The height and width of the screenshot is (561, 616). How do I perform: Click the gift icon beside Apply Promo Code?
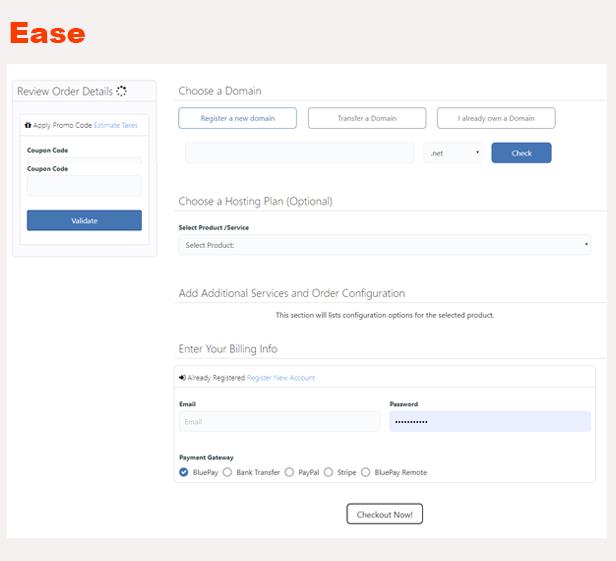click(x=28, y=125)
